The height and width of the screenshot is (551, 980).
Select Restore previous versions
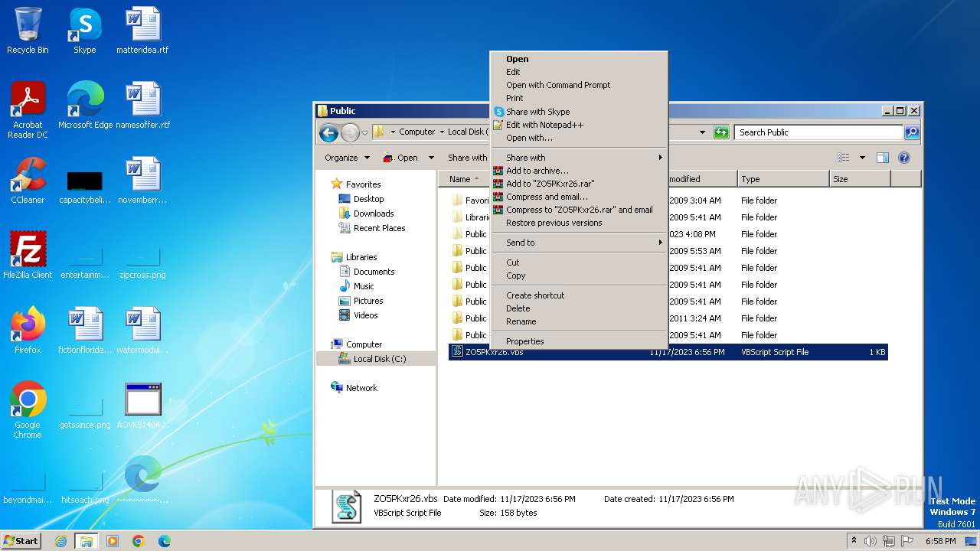[579, 223]
